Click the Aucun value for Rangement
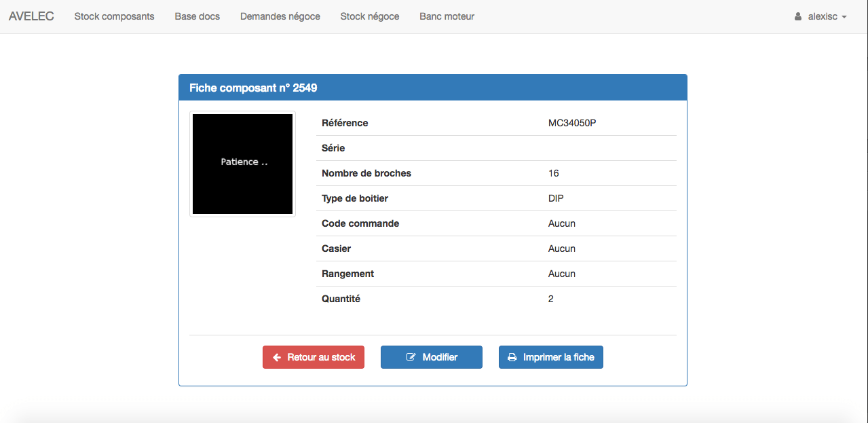 (562, 274)
